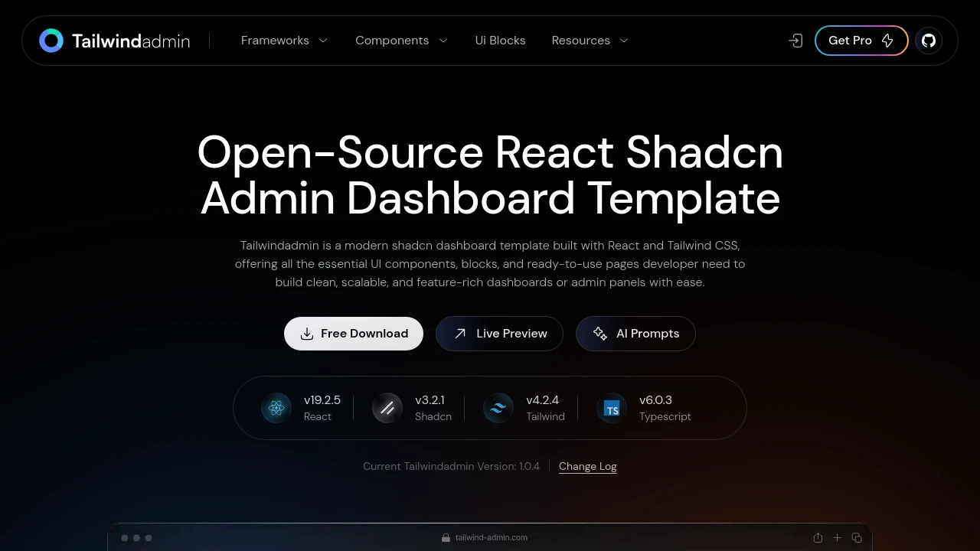Click the React atom logo icon
Image resolution: width=980 pixels, height=551 pixels.
pos(276,408)
